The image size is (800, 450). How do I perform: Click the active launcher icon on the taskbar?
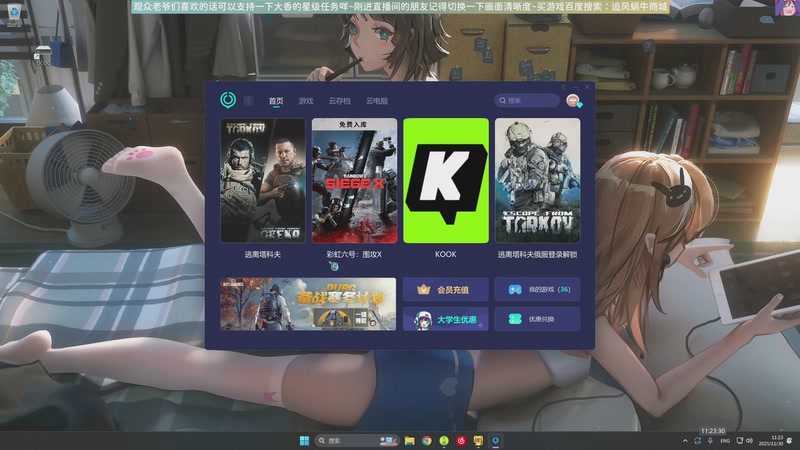click(495, 440)
